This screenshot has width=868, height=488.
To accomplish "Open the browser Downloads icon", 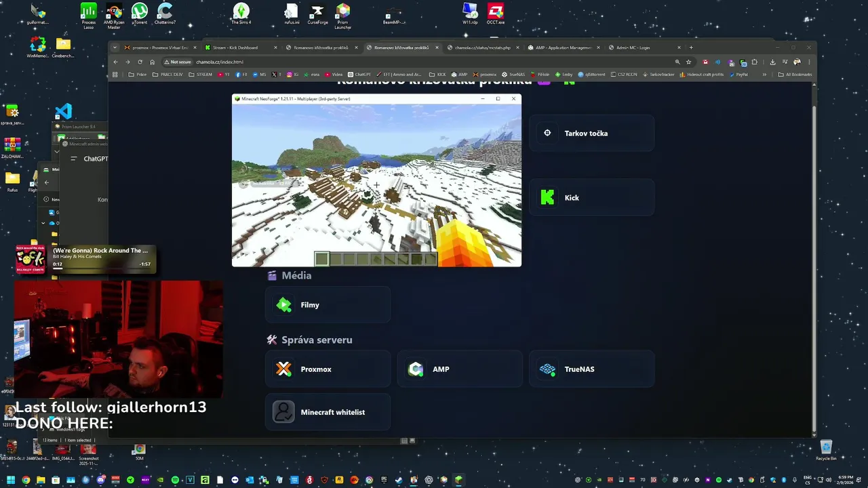I will click(x=772, y=62).
